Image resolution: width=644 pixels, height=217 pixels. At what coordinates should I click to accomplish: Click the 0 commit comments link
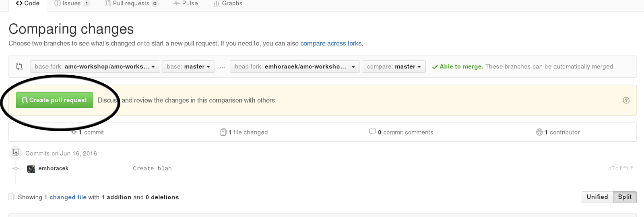[x=401, y=132]
